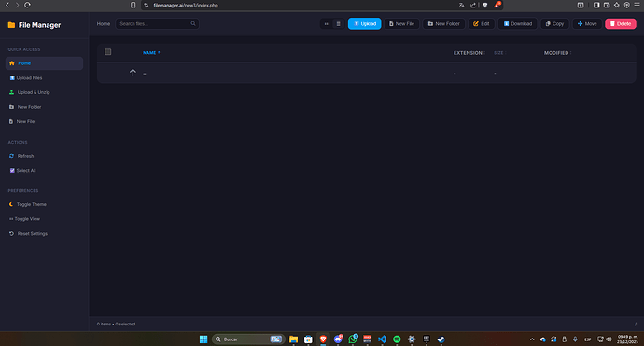
Task: Open Brave browser taskbar icon
Action: point(323,339)
